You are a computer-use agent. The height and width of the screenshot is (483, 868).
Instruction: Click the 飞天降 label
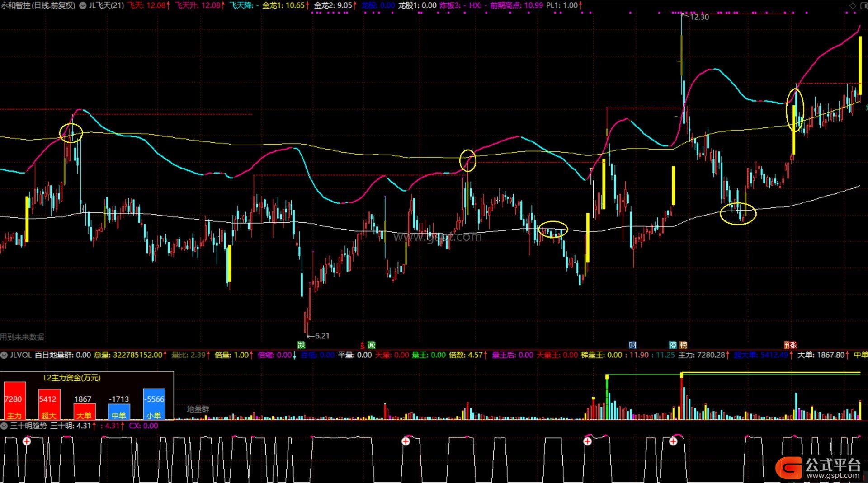point(241,5)
